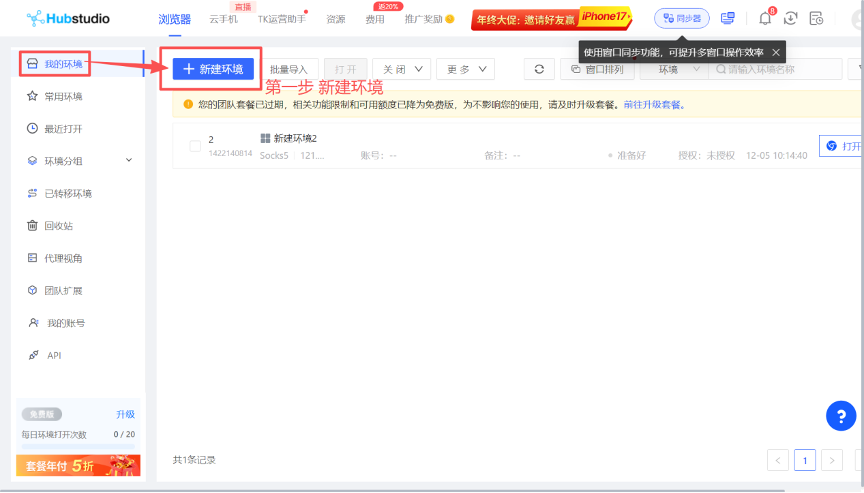The height and width of the screenshot is (493, 864).
Task: Click the 窗口排列 button
Action: tap(597, 69)
